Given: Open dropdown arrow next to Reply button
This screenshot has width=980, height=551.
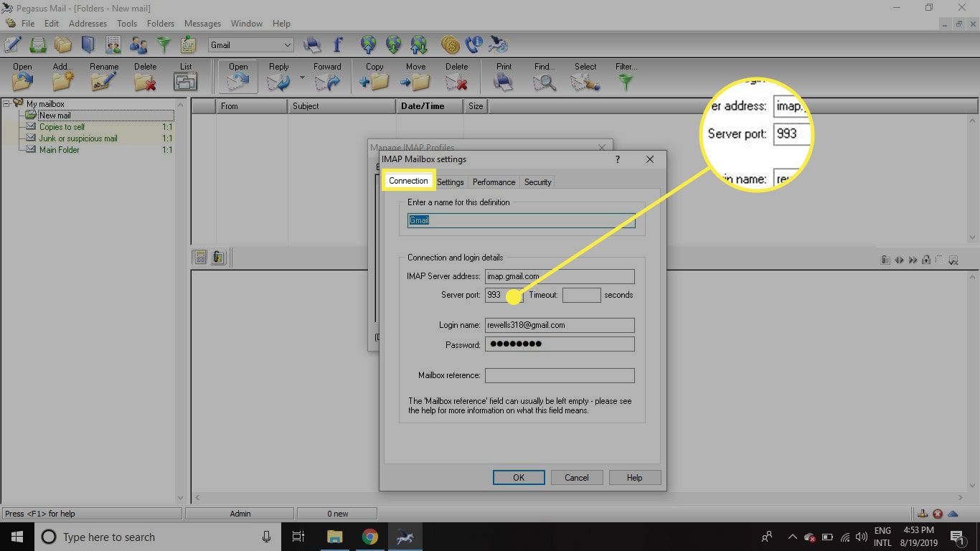Looking at the screenshot, I should pyautogui.click(x=302, y=77).
